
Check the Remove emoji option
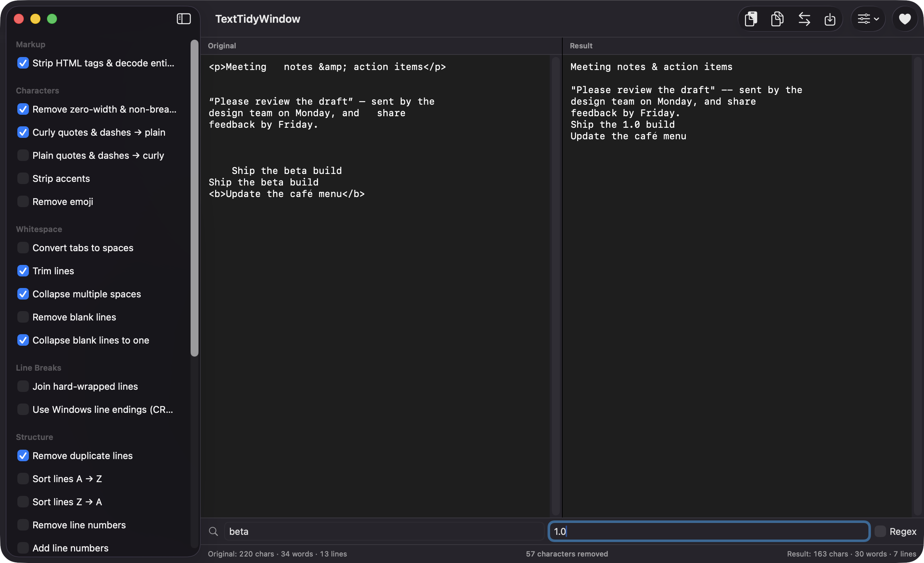23,202
